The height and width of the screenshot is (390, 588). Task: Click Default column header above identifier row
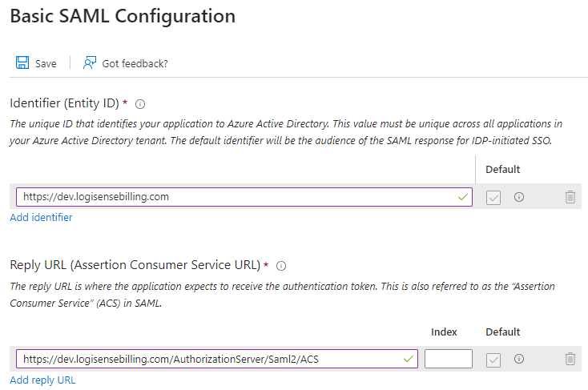click(x=502, y=169)
